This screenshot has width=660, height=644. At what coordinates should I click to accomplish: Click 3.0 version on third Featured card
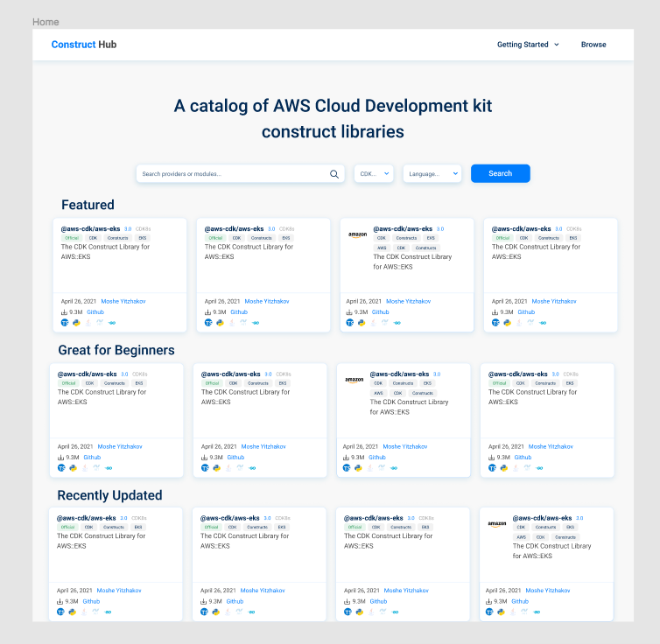tap(440, 229)
